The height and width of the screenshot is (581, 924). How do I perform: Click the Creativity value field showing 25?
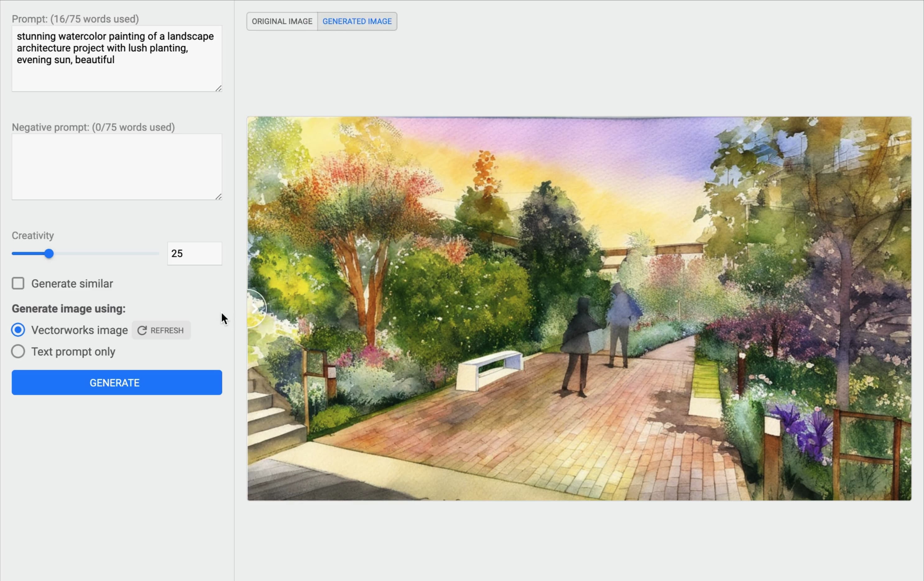tap(194, 254)
